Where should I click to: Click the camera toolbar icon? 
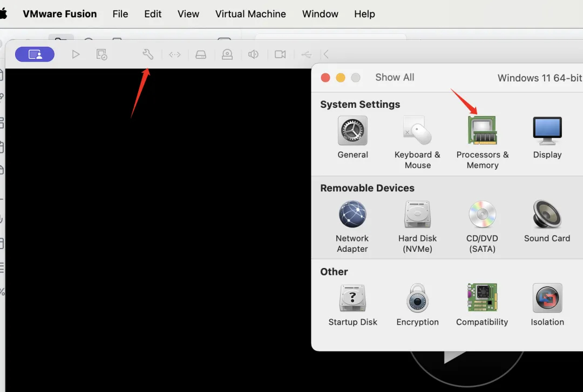pyautogui.click(x=280, y=54)
